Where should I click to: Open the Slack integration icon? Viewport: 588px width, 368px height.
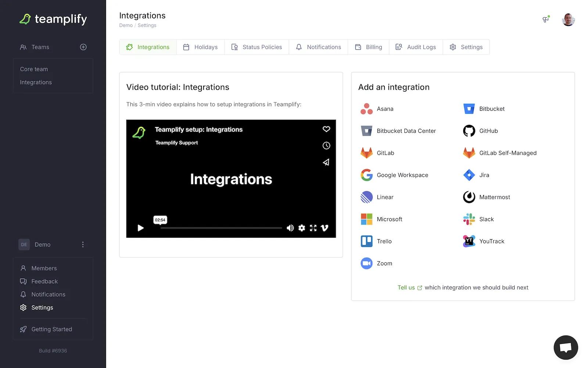point(469,219)
